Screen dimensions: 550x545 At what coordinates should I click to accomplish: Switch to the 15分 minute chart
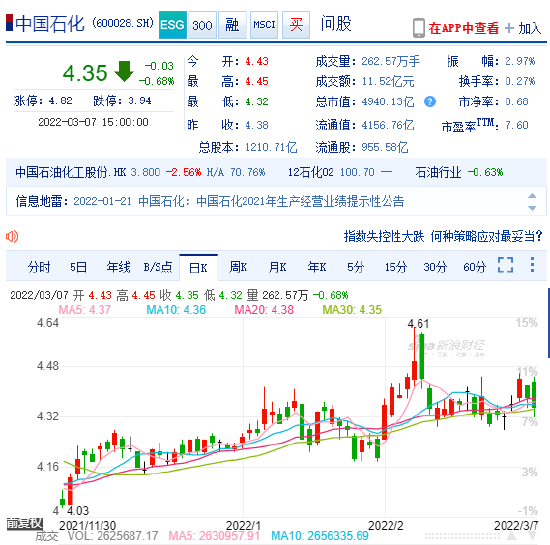[x=396, y=267]
